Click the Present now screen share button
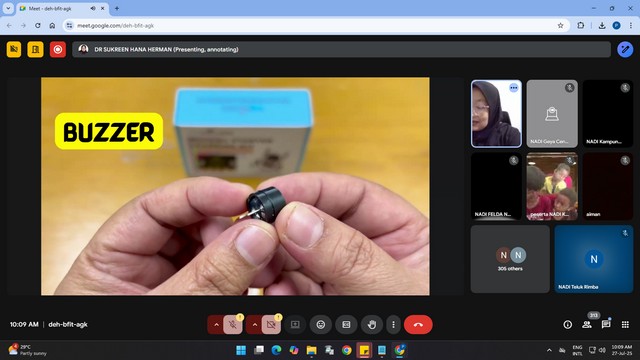640x360 pixels. coord(295,324)
